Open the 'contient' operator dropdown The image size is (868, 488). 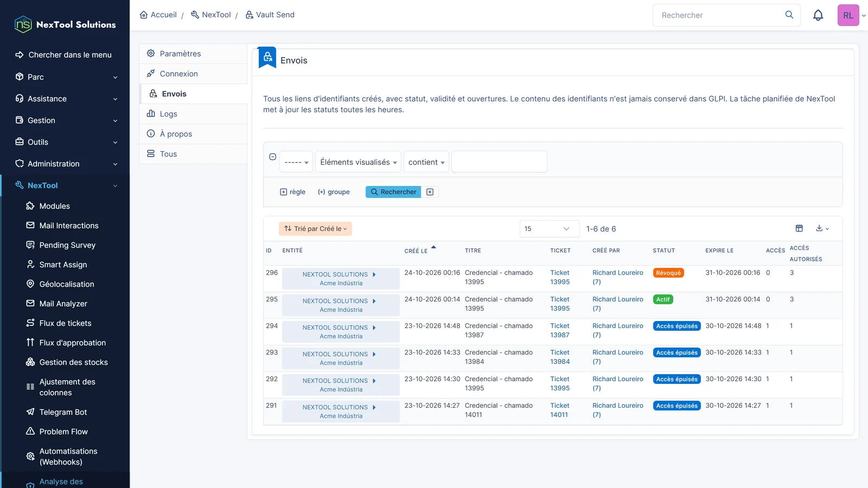pos(426,162)
